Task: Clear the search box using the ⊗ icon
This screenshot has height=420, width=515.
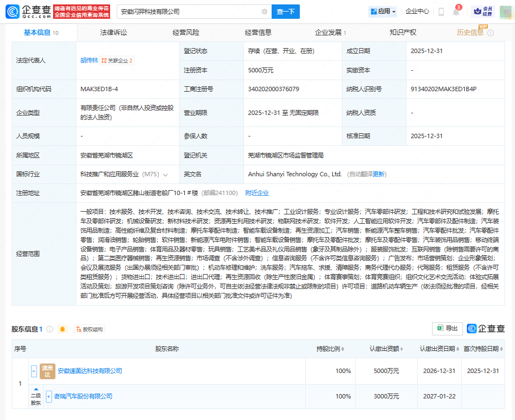Action: pyautogui.click(x=264, y=11)
